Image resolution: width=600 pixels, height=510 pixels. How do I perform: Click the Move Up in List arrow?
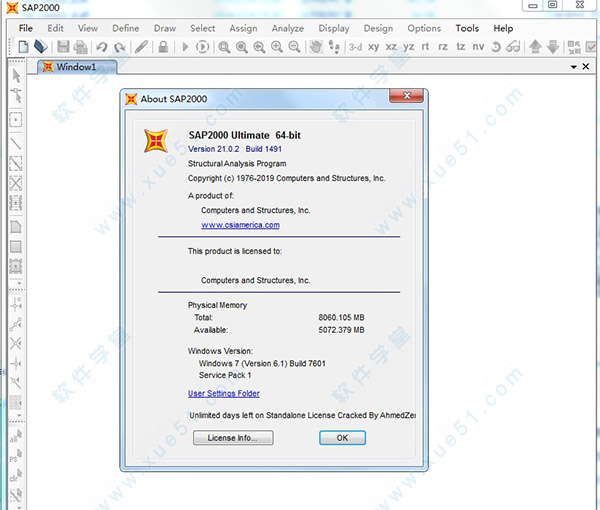coord(535,47)
